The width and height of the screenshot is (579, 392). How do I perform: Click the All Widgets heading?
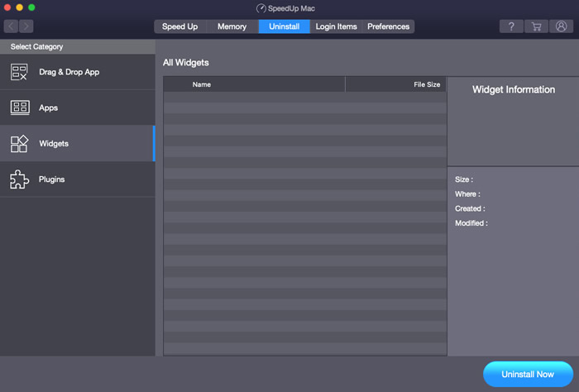186,63
